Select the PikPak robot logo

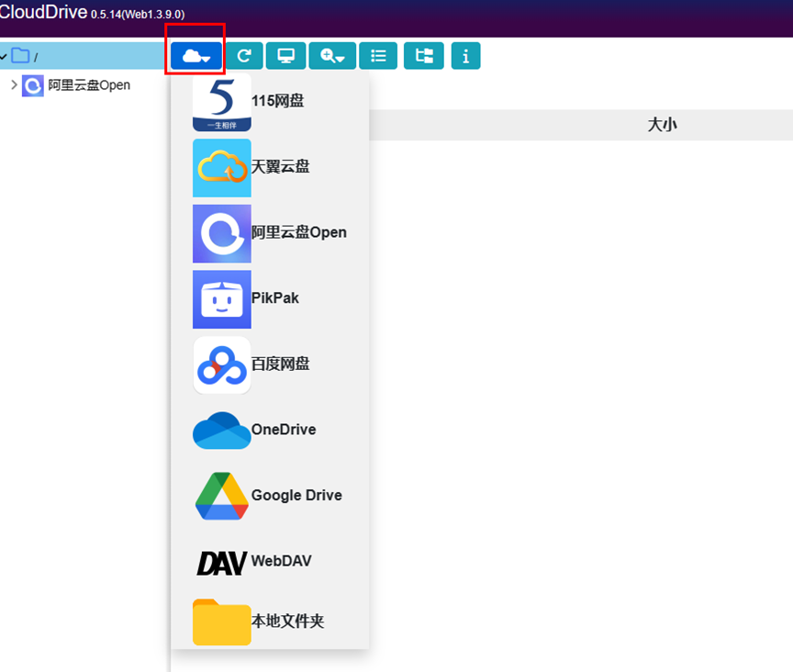tap(222, 299)
